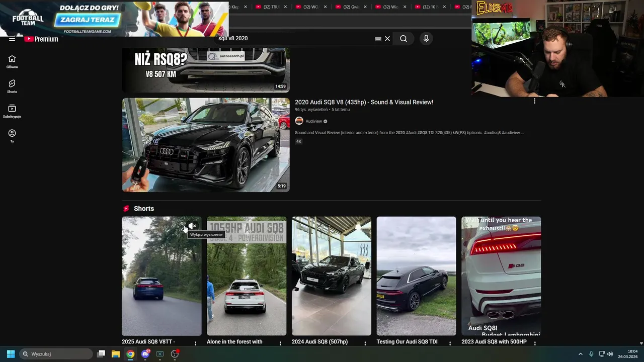
Task: Go to YouTube Premium home logo
Action: [x=41, y=39]
